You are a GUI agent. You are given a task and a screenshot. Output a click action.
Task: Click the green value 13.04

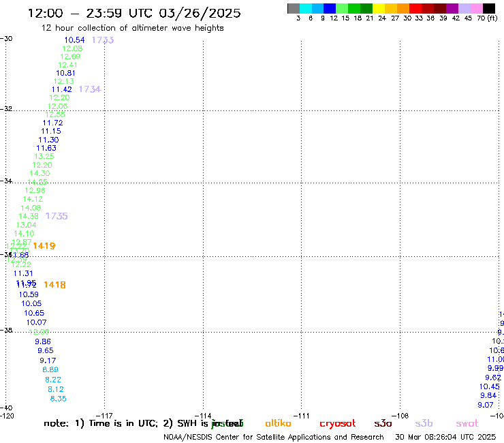pos(27,225)
